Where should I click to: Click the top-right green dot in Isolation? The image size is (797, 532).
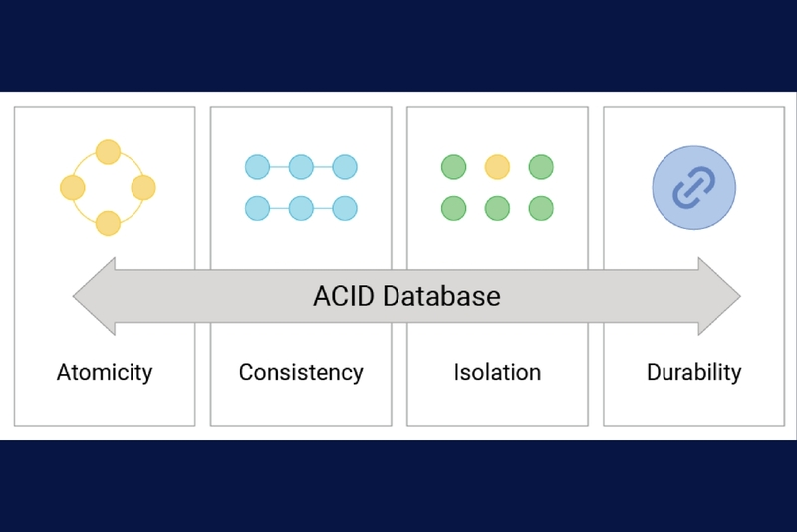541,167
